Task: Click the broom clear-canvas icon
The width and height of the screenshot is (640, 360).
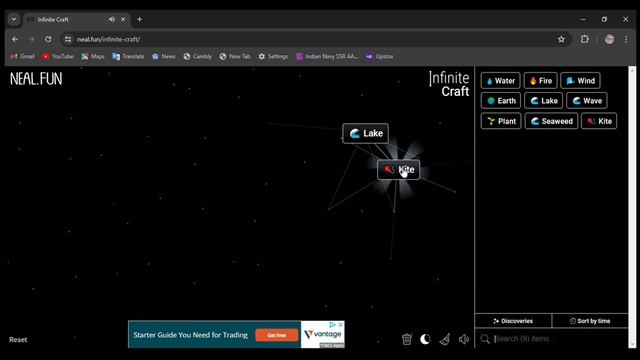Action: click(444, 339)
